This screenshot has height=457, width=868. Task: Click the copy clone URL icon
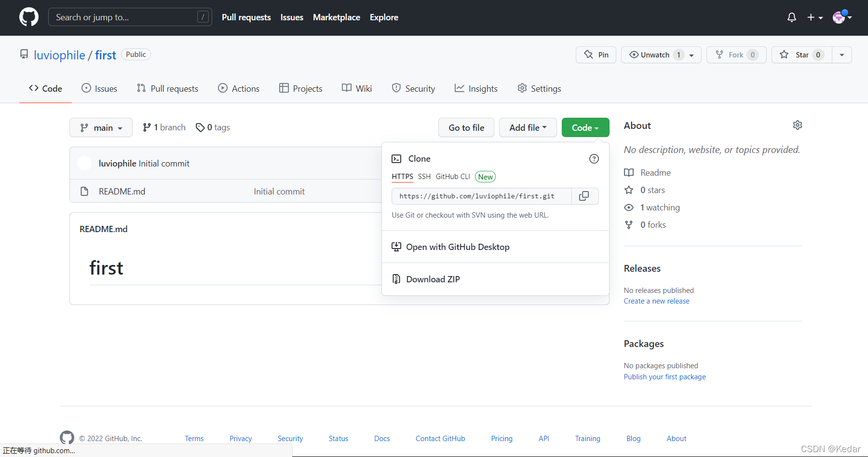pyautogui.click(x=584, y=196)
